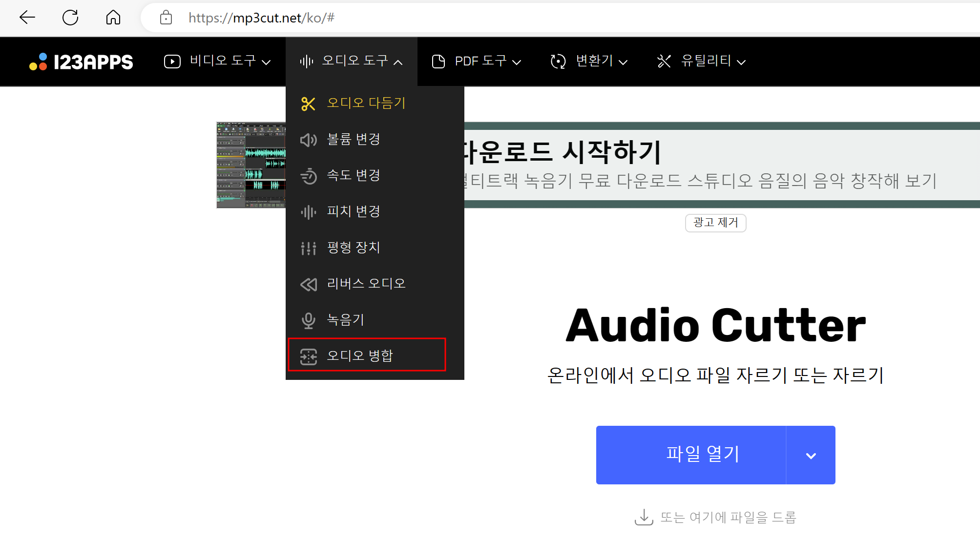Click the speaker icon for 볼륨 변경

pyautogui.click(x=308, y=140)
